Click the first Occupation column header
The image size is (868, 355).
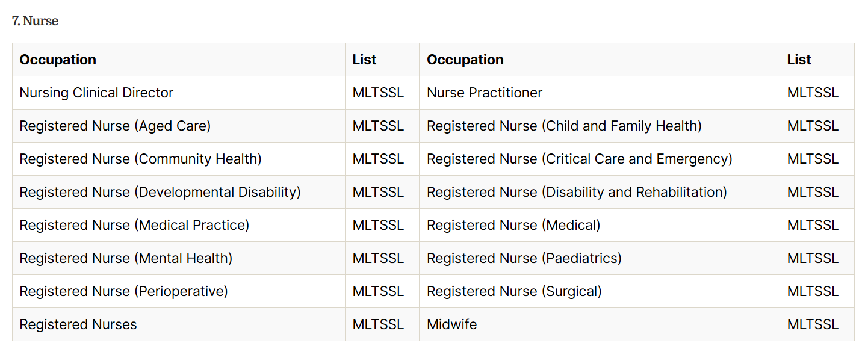coord(58,60)
